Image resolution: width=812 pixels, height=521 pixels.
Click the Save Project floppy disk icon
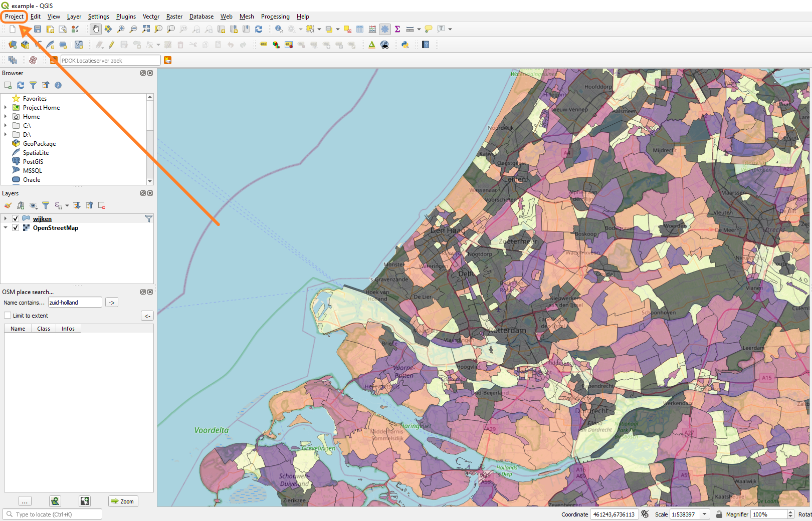point(38,29)
